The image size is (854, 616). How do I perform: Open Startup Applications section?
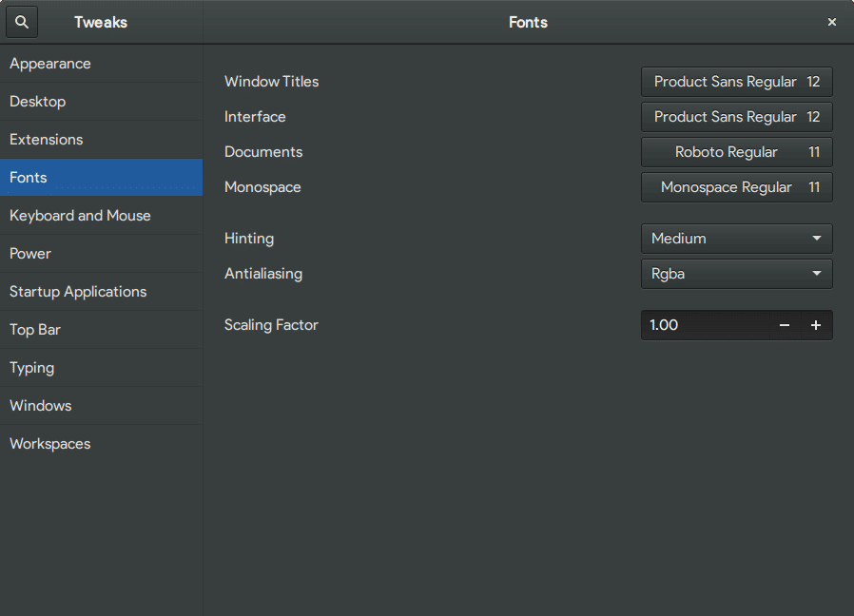coord(78,292)
